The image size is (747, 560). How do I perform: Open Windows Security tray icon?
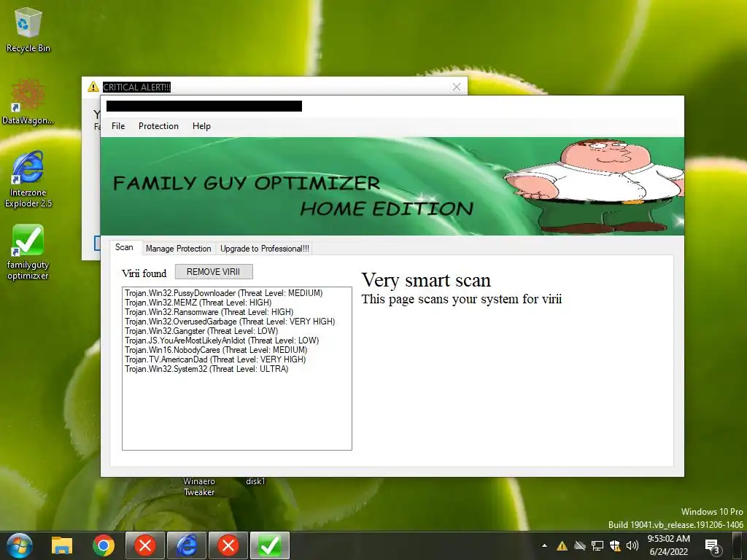614,545
